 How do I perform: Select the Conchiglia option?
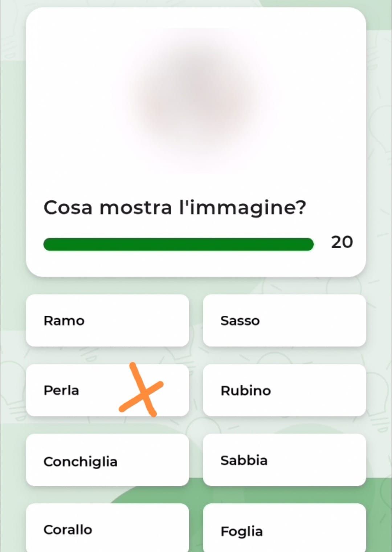pyautogui.click(x=107, y=460)
